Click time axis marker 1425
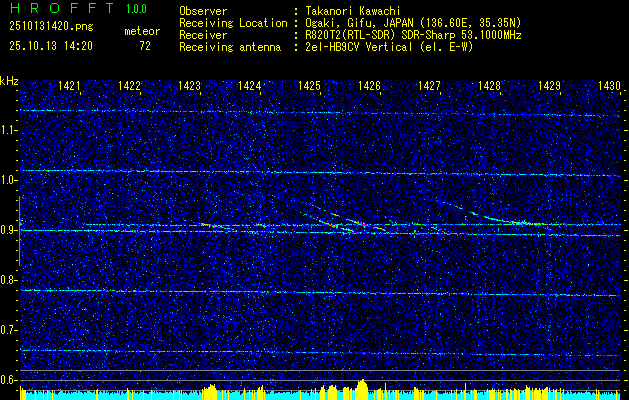Image resolution: width=629 pixels, height=400 pixels. pos(309,85)
